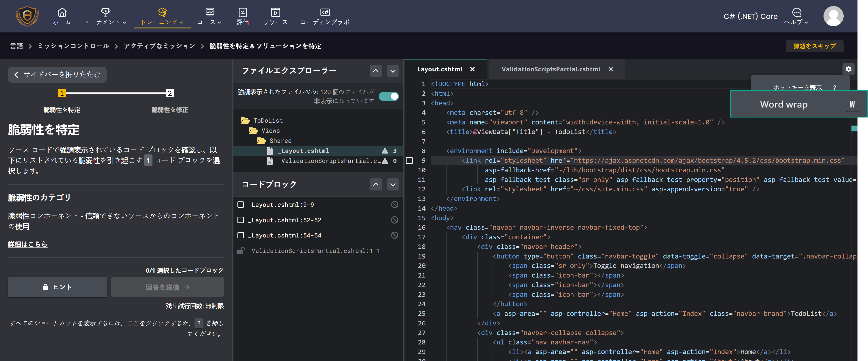
Task: Click the shield logo icon
Action: tap(27, 16)
